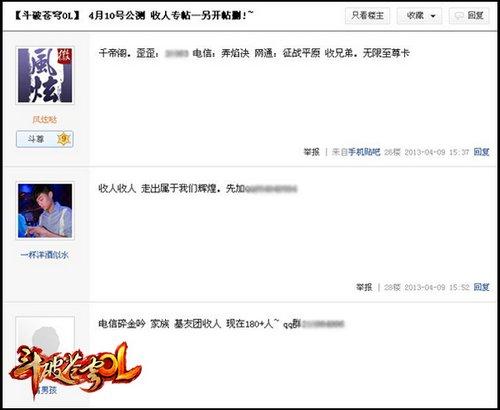Viewport: 500px width, 410px height.
Task: Click the 收藏 button label
Action: point(415,15)
